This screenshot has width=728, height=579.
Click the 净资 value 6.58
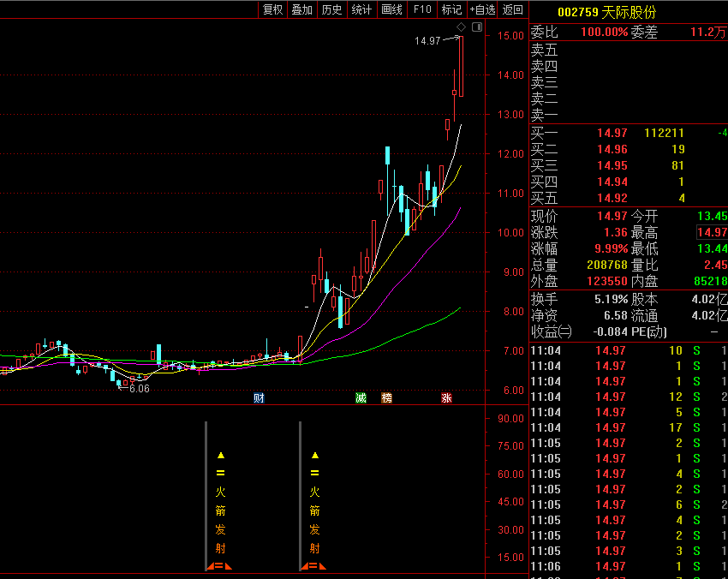tap(616, 316)
